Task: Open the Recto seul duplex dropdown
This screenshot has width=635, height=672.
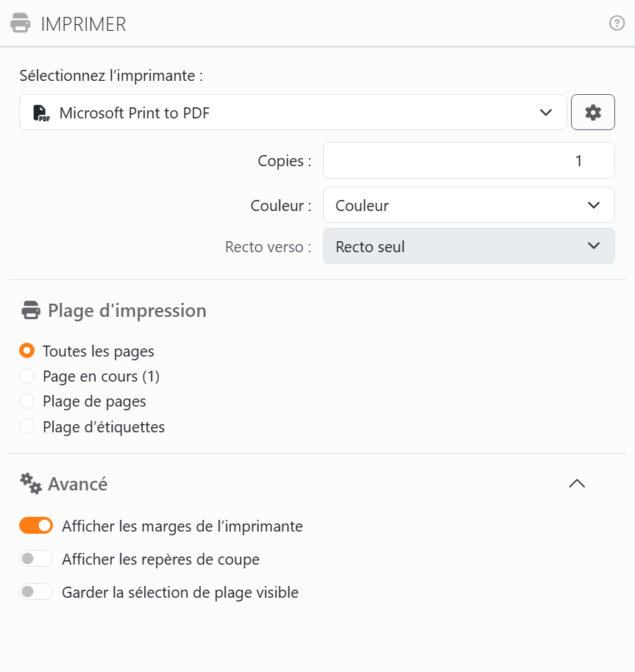Action: [469, 246]
